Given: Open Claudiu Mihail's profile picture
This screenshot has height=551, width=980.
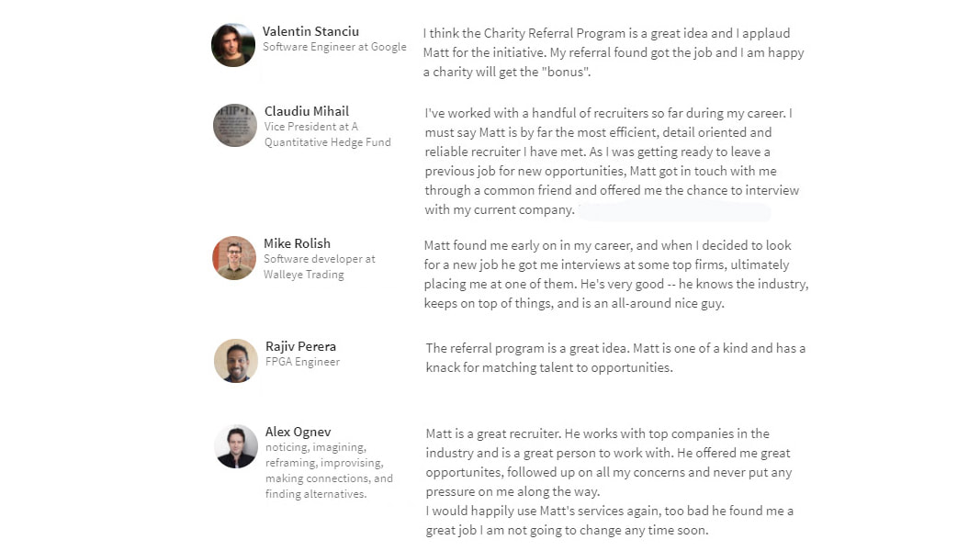Looking at the screenshot, I should pos(235,126).
